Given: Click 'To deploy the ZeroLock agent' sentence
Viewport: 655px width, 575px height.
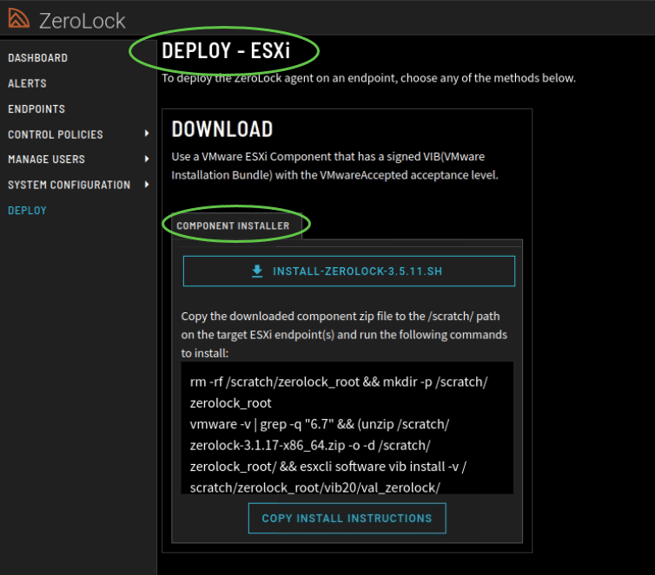Looking at the screenshot, I should (x=368, y=78).
